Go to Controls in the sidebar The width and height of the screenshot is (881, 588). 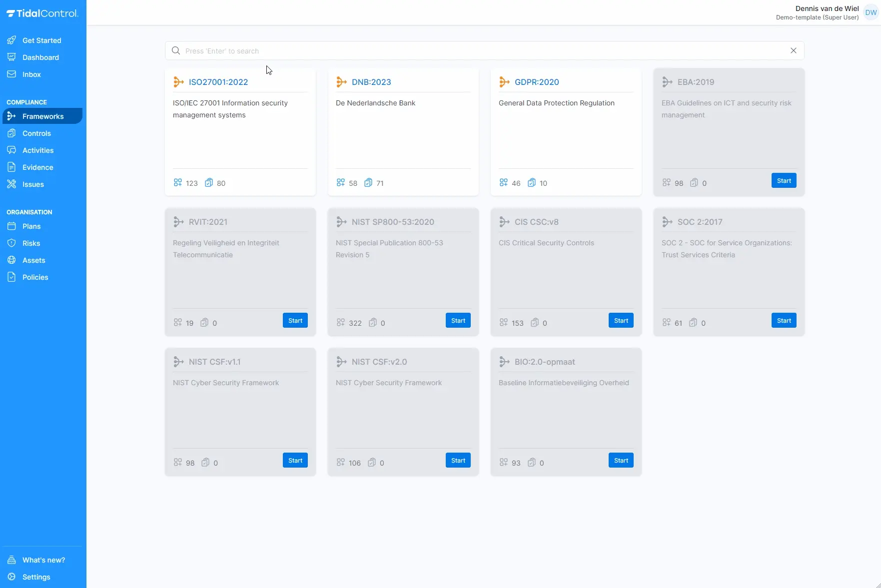click(36, 133)
